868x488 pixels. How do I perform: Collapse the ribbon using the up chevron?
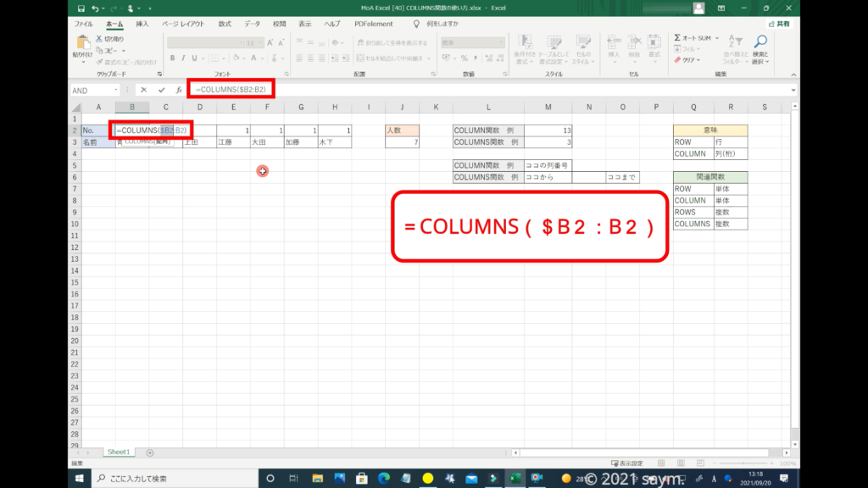(793, 75)
